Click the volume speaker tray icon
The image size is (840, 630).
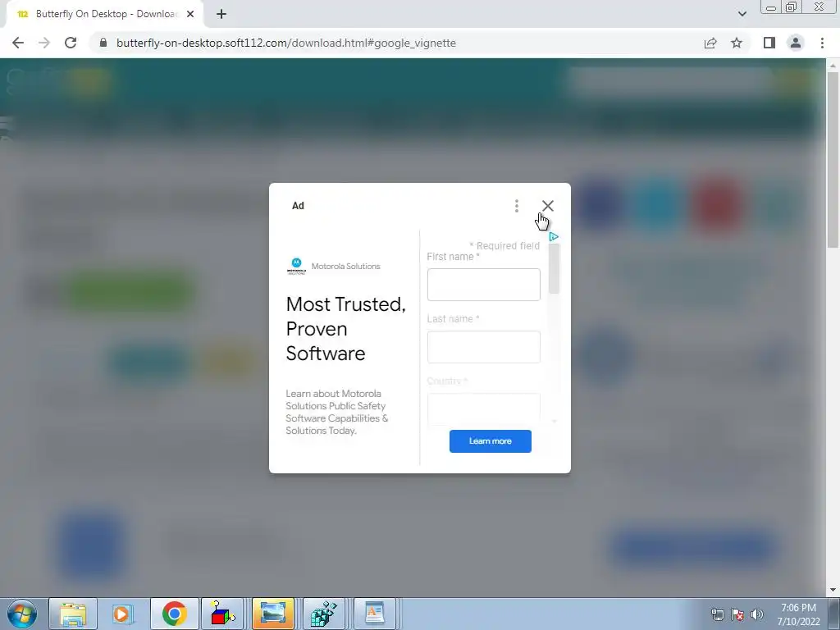point(757,614)
